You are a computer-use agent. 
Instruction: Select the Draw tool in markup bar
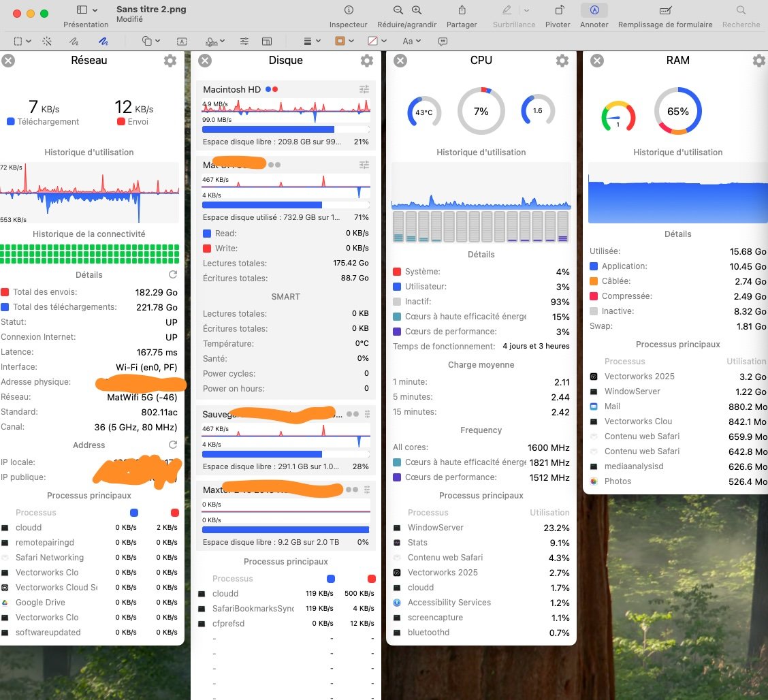(x=103, y=41)
